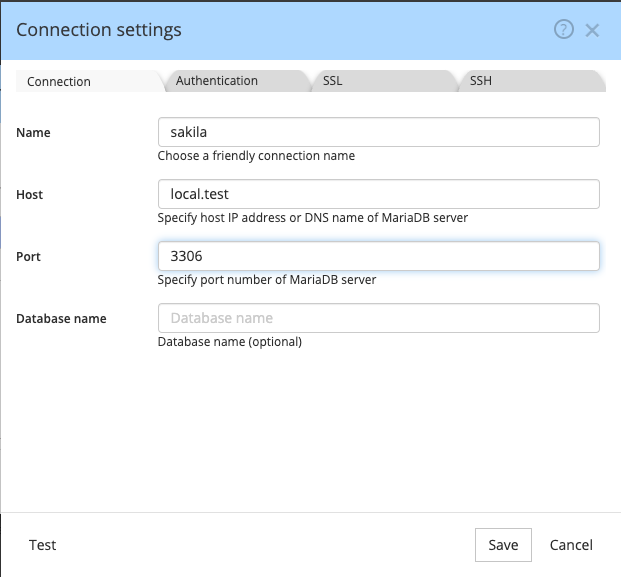Screen dimensions: 621x577
Task: Cancel the connection settings dialog
Action: pos(571,545)
